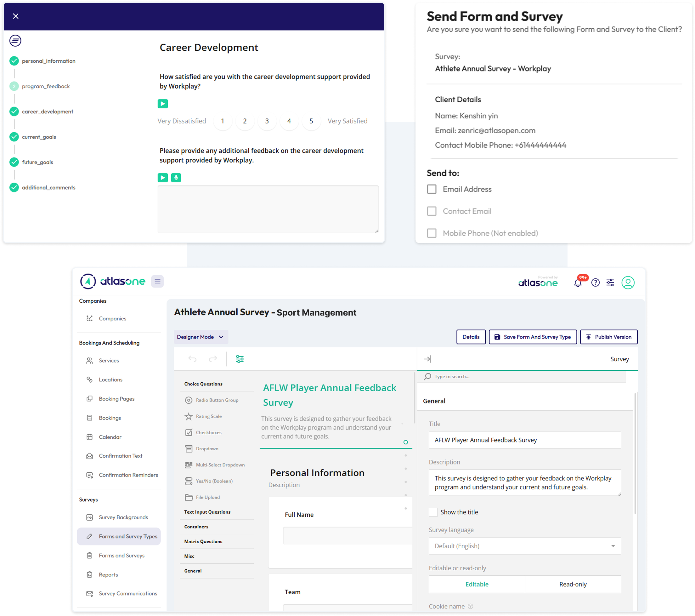The width and height of the screenshot is (695, 616).
Task: Check the Email Address send option
Action: click(432, 189)
